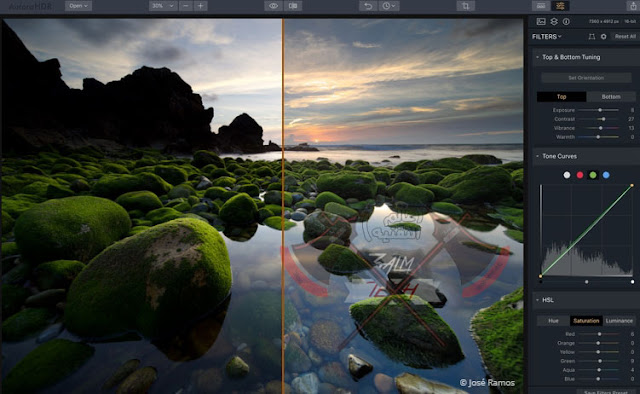640x394 pixels.
Task: Click the Vibrance slider handle
Action: 601,128
